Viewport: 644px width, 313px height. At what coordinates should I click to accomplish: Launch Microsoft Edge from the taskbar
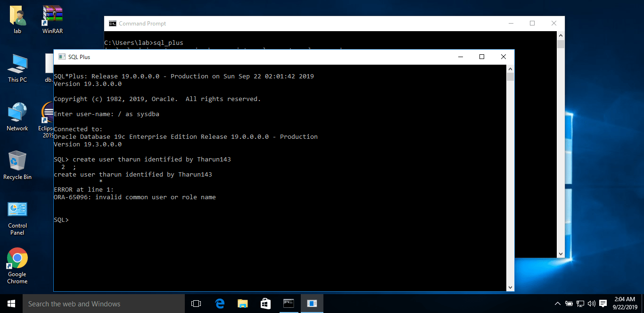click(220, 304)
